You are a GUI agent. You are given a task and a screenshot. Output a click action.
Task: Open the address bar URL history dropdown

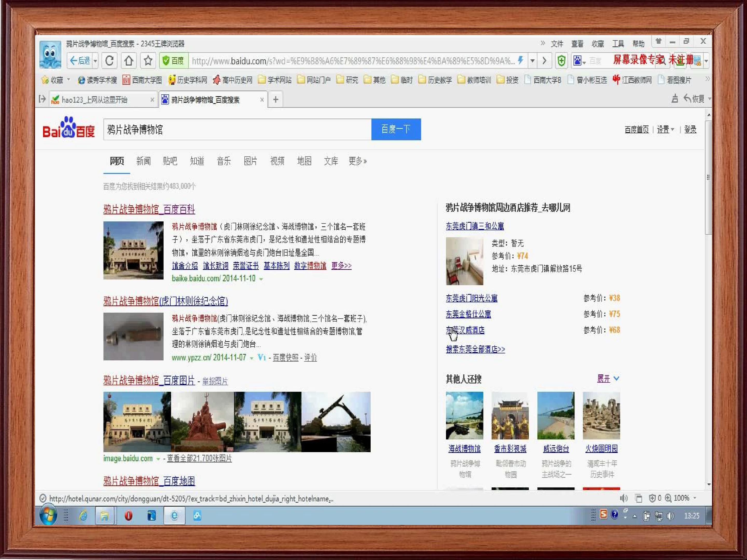[x=532, y=61]
